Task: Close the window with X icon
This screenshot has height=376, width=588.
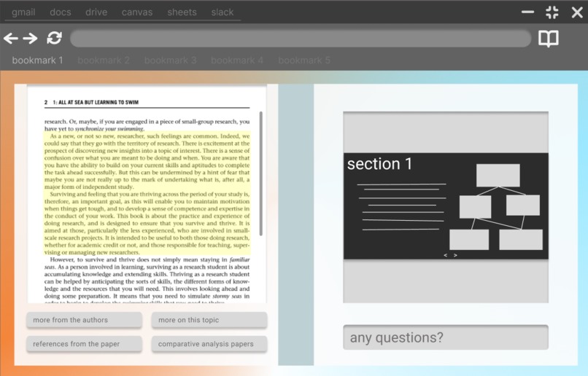Action: [577, 12]
